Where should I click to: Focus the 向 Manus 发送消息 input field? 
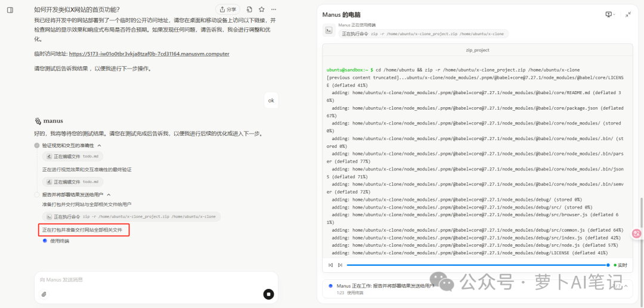point(156,279)
